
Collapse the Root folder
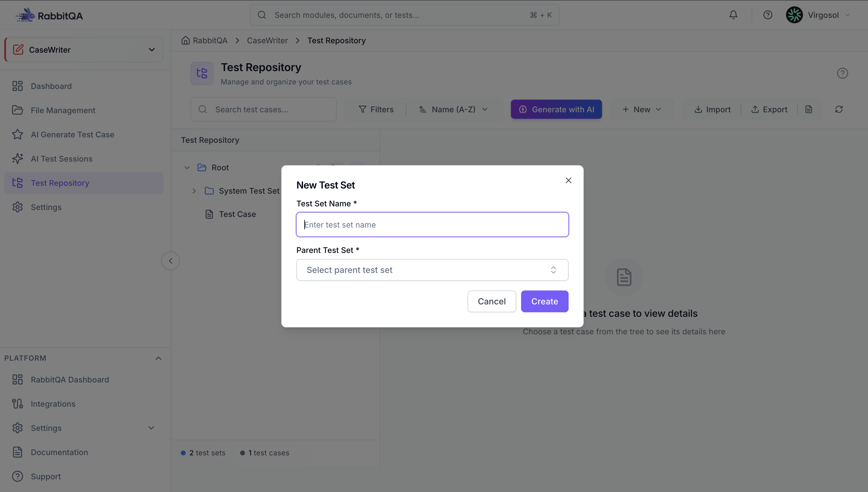click(x=187, y=168)
